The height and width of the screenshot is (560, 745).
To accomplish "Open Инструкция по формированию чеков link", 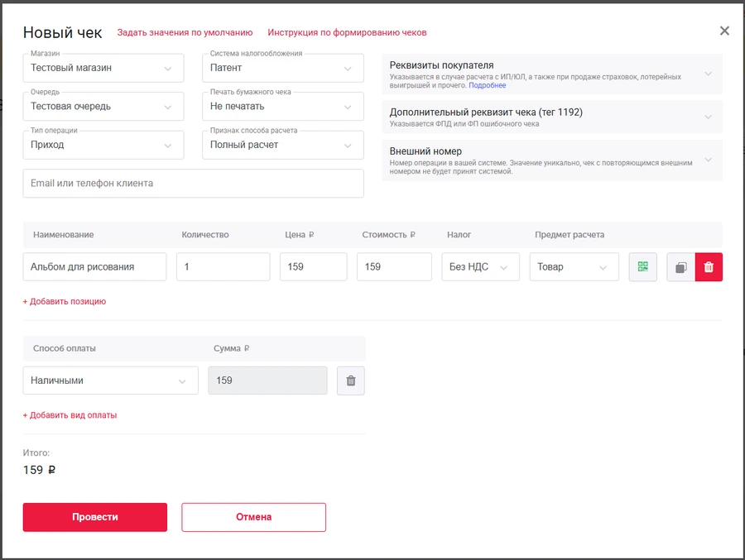I will pyautogui.click(x=347, y=33).
